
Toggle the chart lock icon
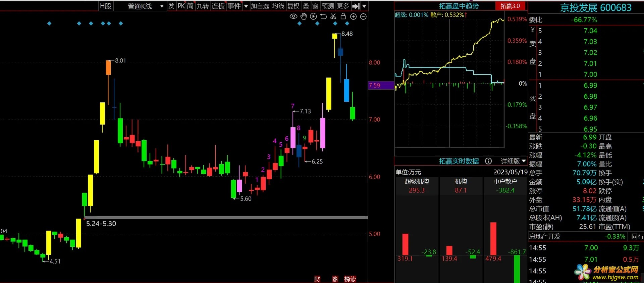click(x=343, y=16)
